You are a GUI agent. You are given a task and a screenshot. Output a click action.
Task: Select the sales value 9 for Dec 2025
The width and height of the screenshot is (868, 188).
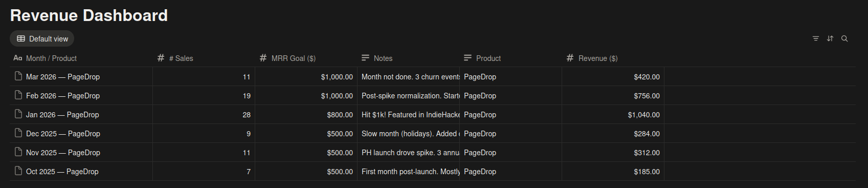[204, 134]
